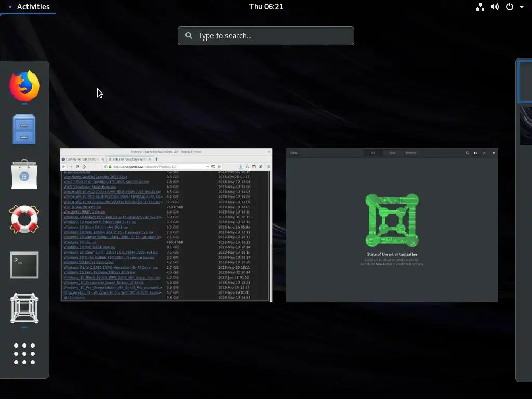The image size is (532, 399).
Task: Show all applications grid
Action: [x=24, y=353]
